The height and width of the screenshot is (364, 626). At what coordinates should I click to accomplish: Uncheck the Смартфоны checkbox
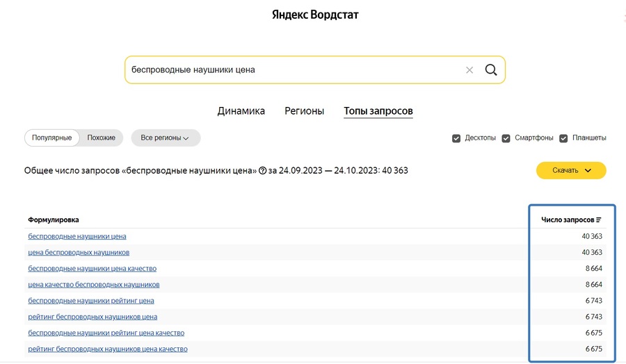pos(506,138)
